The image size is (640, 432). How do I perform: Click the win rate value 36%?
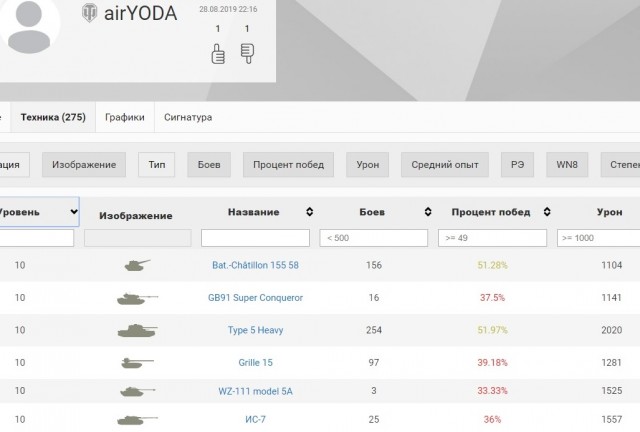point(493,419)
